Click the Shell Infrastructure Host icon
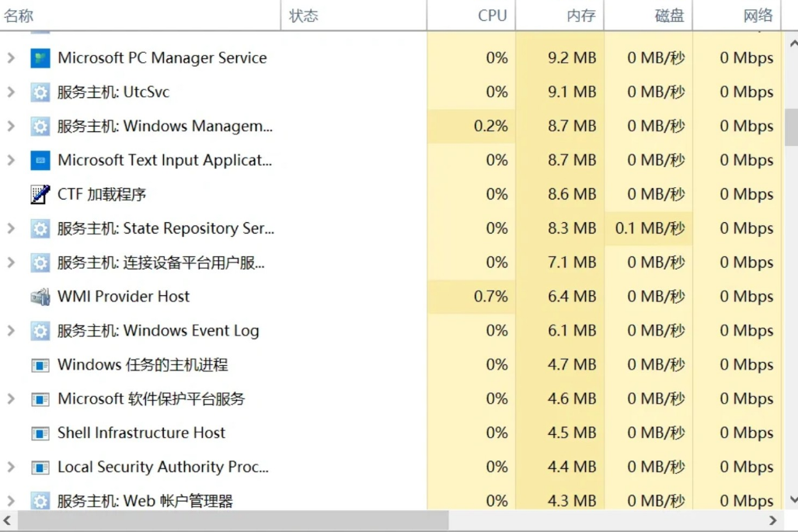The width and height of the screenshot is (798, 532). tap(40, 433)
